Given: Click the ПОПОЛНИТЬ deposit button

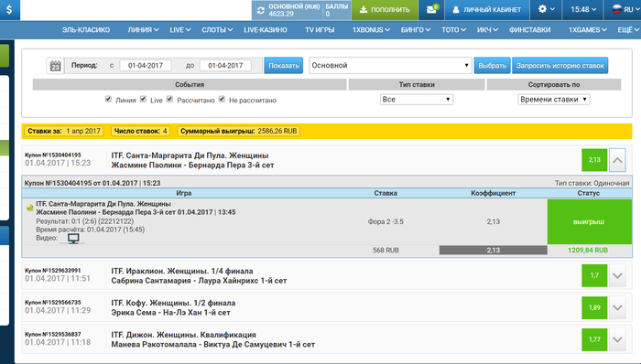Looking at the screenshot, I should (385, 9).
